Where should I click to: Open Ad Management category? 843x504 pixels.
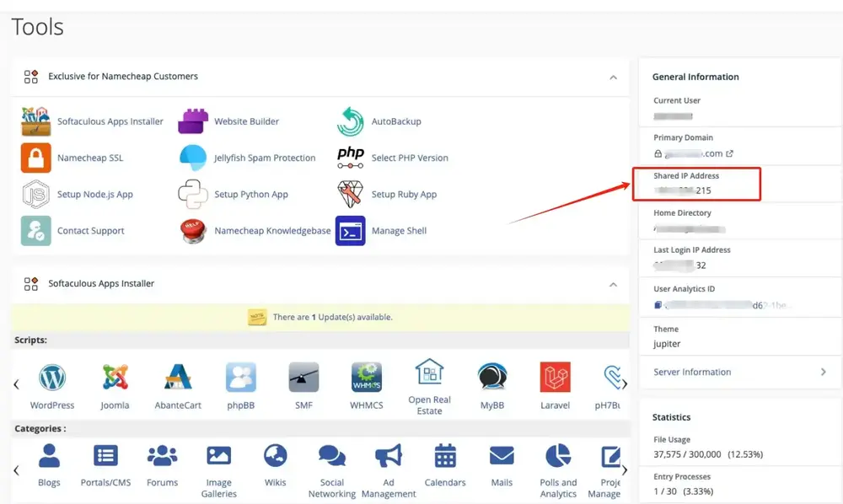point(389,471)
